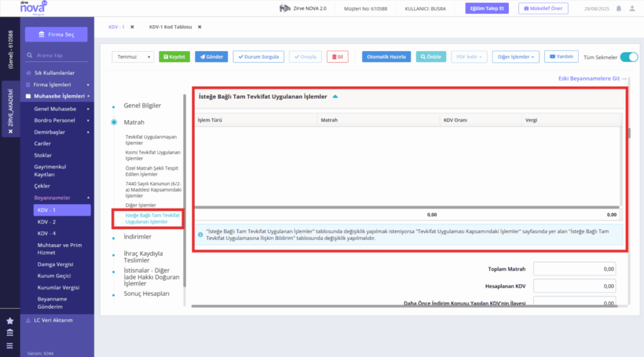
Task: Click the Gönder button
Action: point(211,57)
